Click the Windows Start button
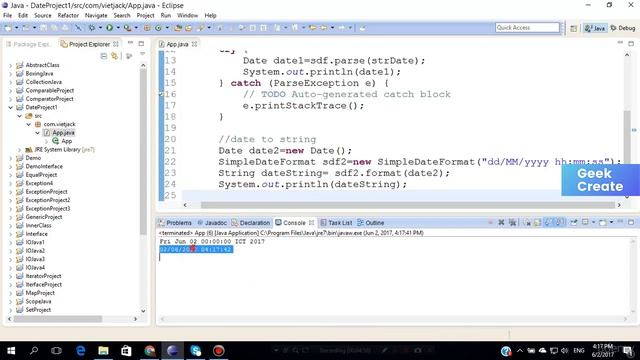The image size is (640, 360). (x=11, y=351)
